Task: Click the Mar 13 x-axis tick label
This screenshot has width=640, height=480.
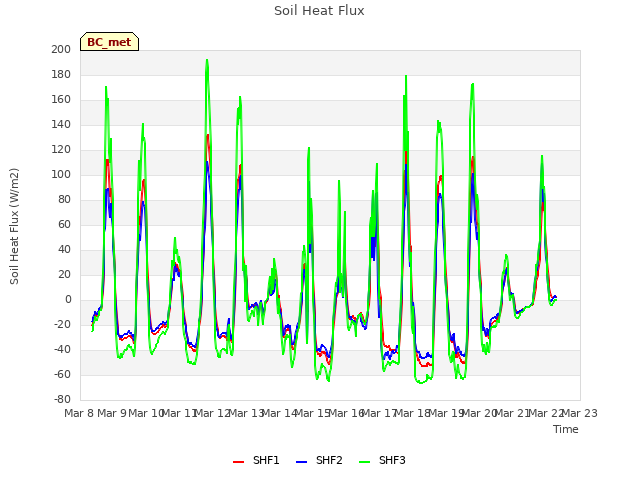Action: tap(247, 413)
